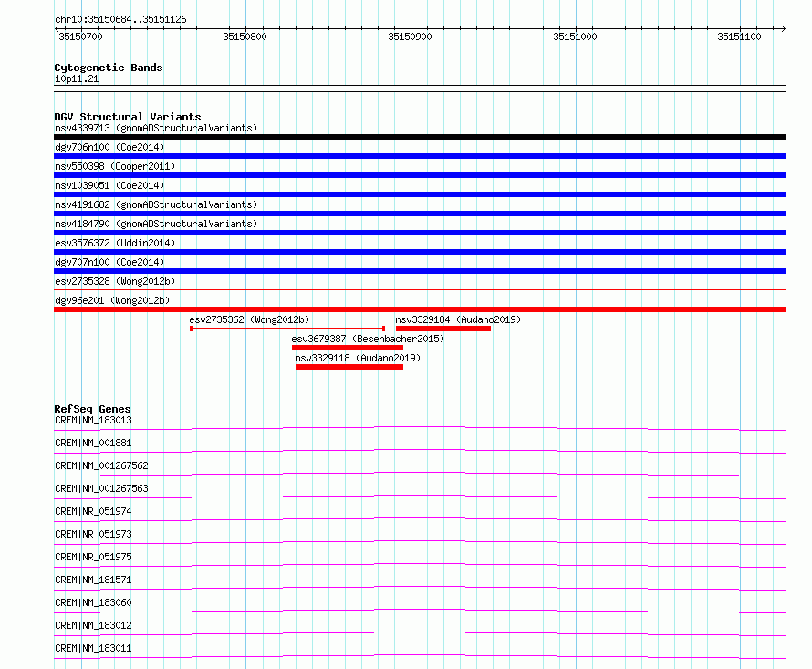Image resolution: width=812 pixels, height=669 pixels.
Task: Open the RefSeq Genes track heading
Action: click(93, 409)
